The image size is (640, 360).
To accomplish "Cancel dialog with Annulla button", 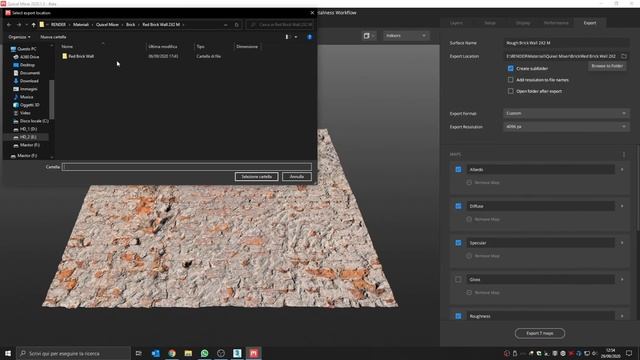I will point(297,177).
